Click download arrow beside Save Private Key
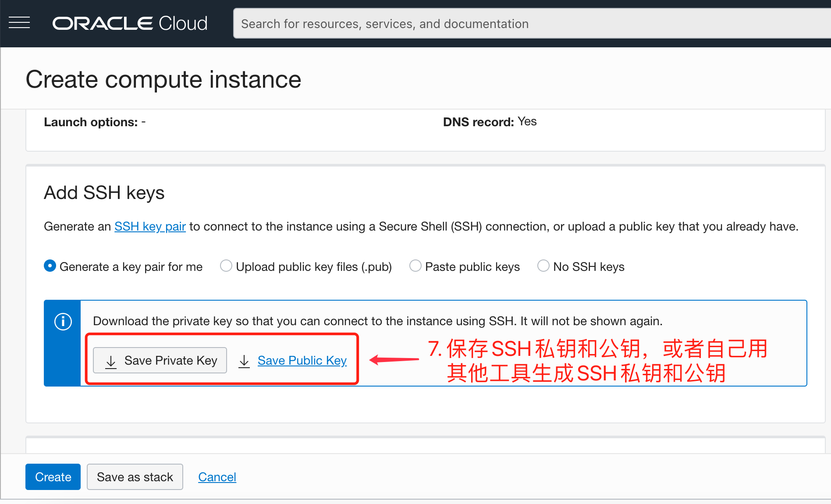This screenshot has width=831, height=504. tap(111, 361)
